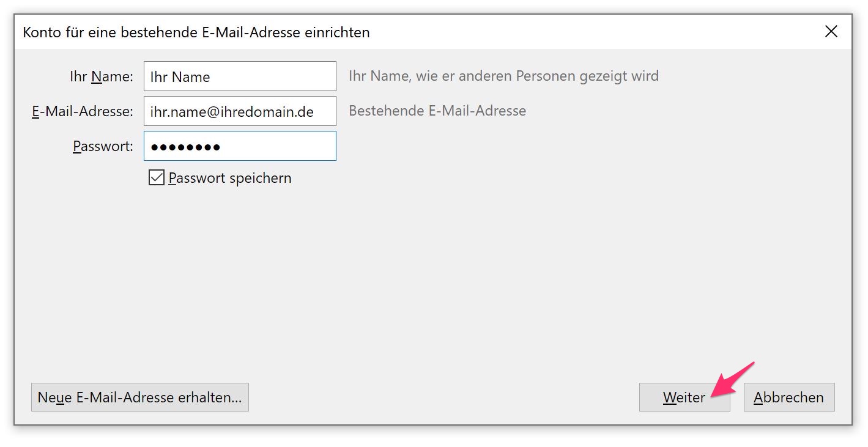
Task: Click into the Passwort field
Action: (240, 146)
